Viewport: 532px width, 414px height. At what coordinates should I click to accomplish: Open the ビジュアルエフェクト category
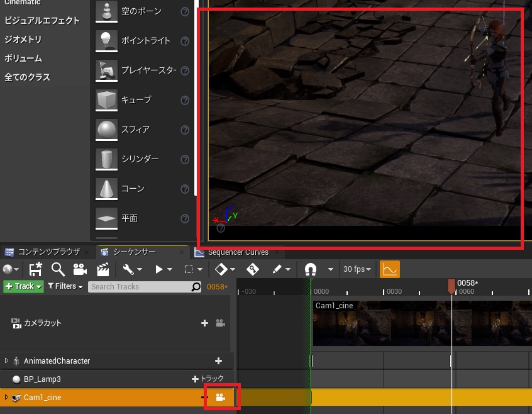pos(42,20)
